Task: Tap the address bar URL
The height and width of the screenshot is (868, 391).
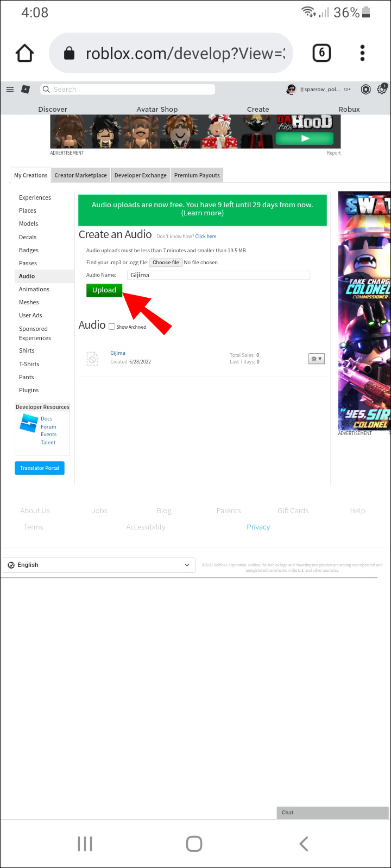Action: (185, 53)
